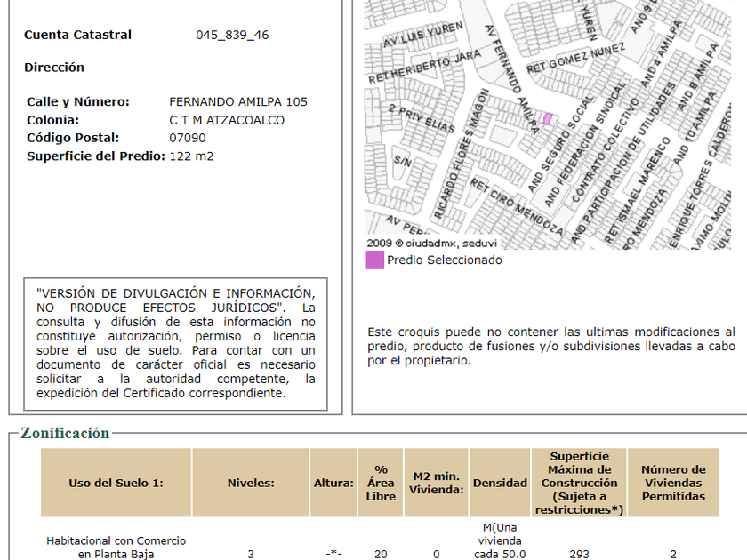Click the 'Colonia:' label
Image resolution: width=747 pixels, height=560 pixels.
click(x=52, y=120)
